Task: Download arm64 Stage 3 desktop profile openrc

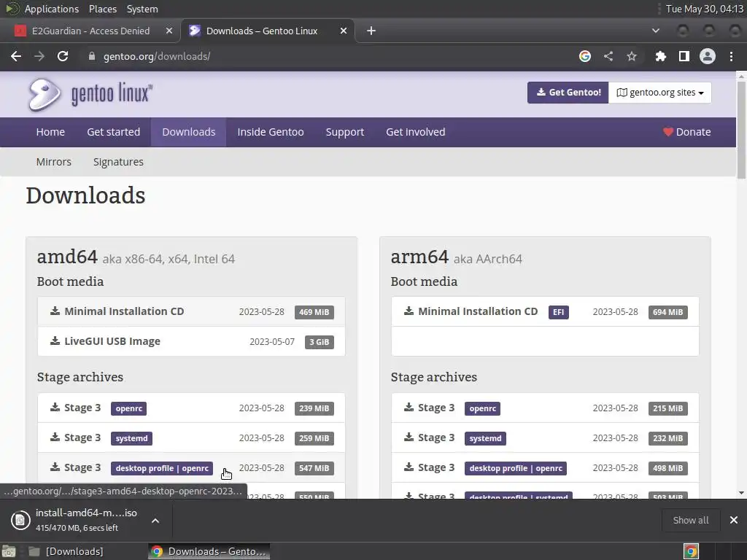Action: point(545,467)
